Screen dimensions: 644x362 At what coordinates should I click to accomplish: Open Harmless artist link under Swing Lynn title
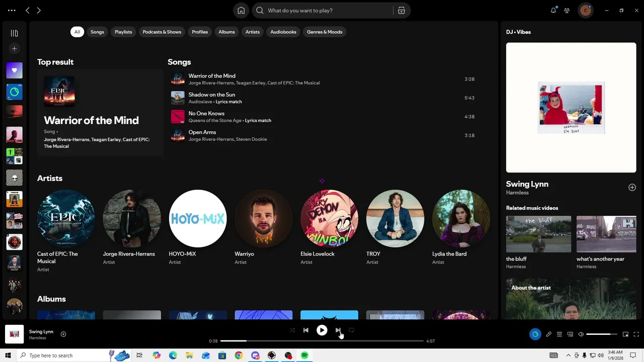tap(517, 193)
